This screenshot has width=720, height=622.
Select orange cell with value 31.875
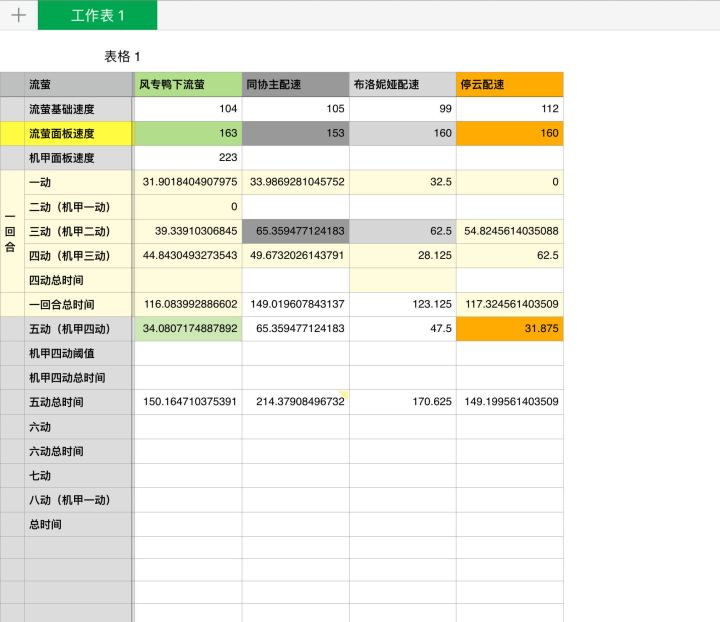[x=510, y=329]
